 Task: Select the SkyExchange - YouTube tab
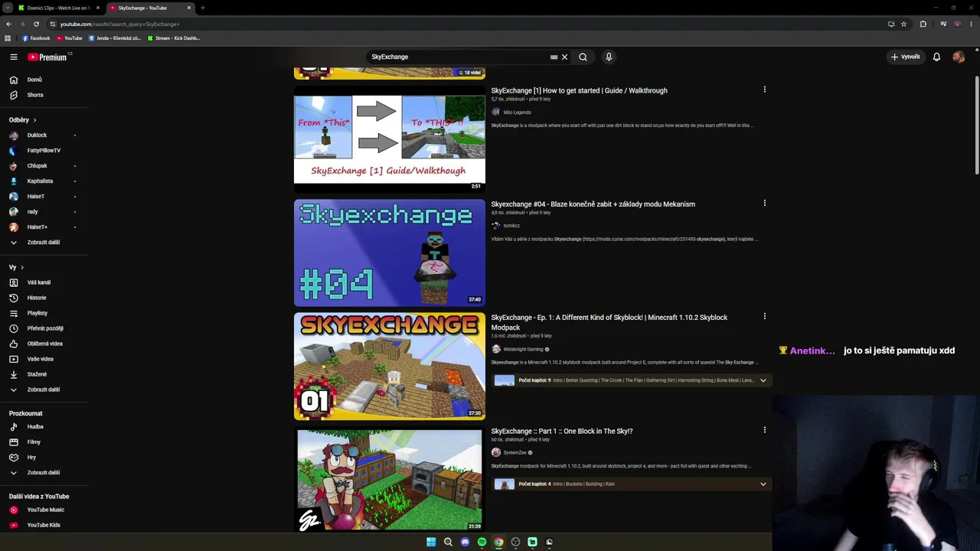point(150,8)
